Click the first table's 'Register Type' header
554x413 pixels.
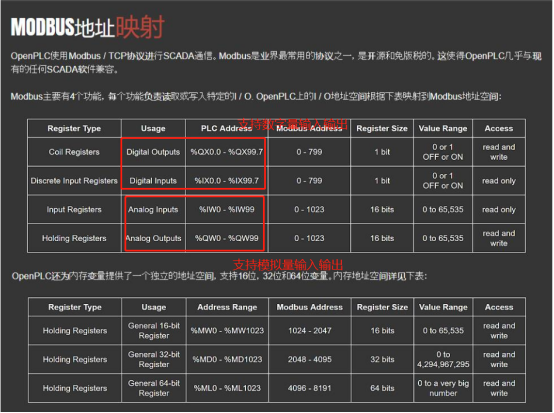tap(74, 128)
